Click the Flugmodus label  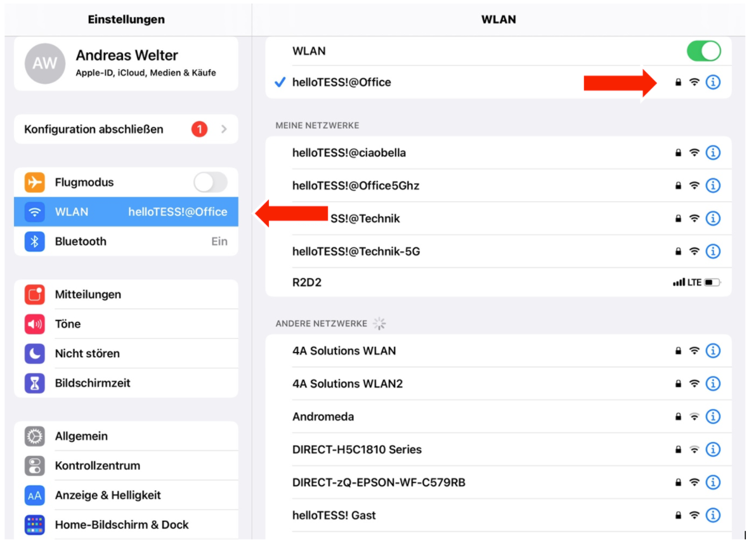[84, 183]
